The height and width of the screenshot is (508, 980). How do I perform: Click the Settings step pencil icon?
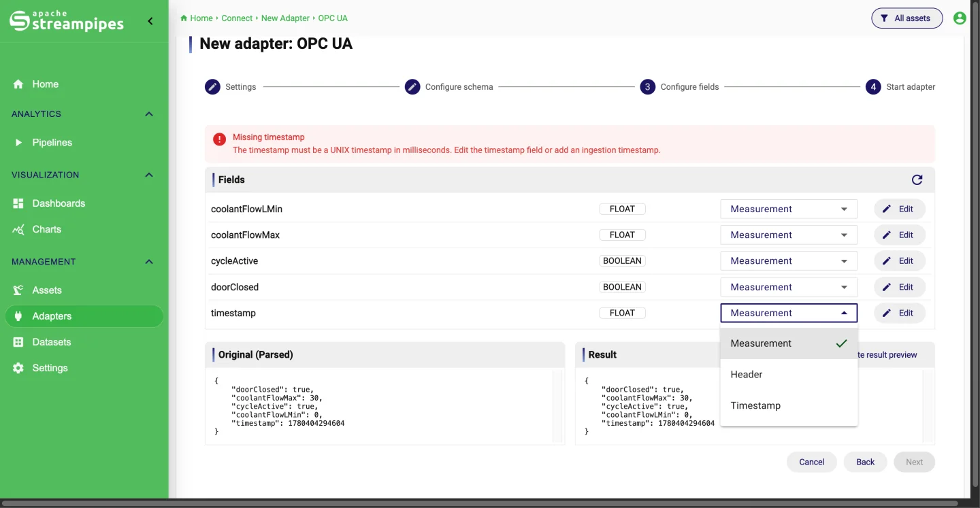tap(212, 87)
